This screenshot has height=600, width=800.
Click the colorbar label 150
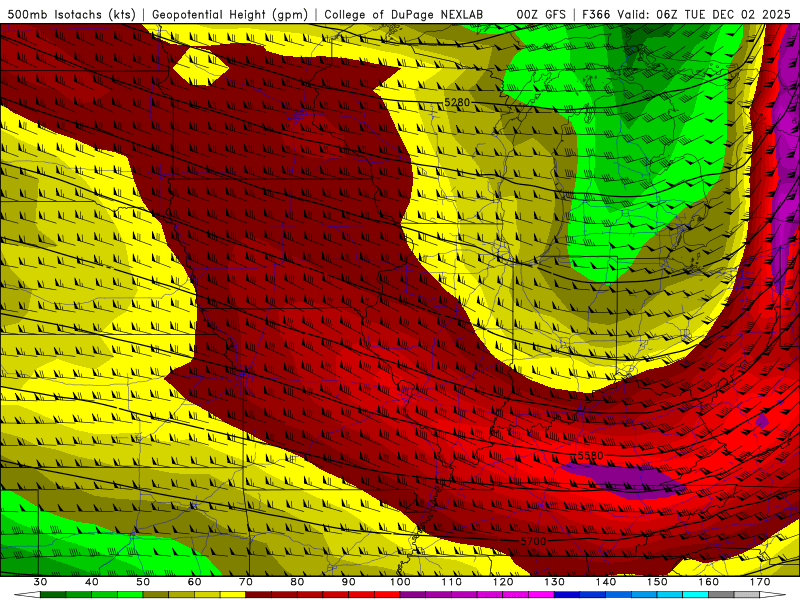click(x=657, y=582)
